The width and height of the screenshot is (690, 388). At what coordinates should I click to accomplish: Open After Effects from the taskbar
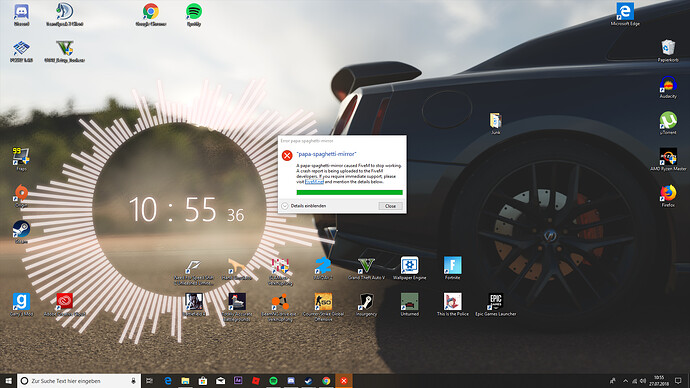[238, 381]
